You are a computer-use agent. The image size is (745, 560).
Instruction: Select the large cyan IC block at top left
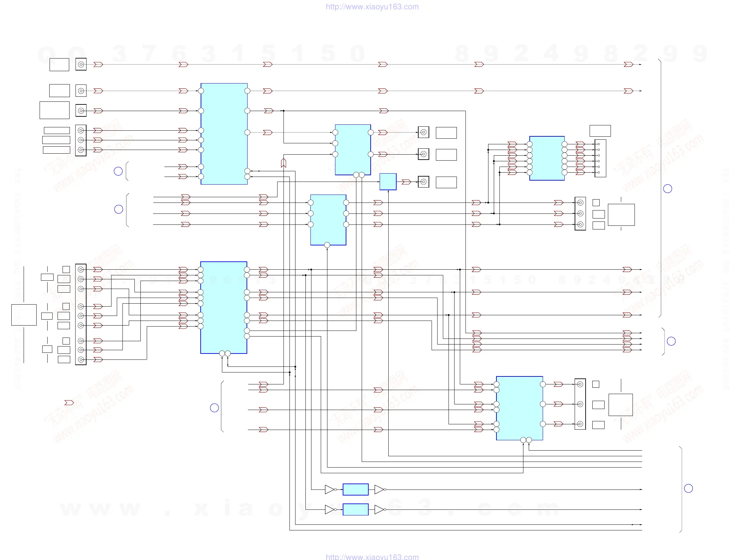point(224,134)
